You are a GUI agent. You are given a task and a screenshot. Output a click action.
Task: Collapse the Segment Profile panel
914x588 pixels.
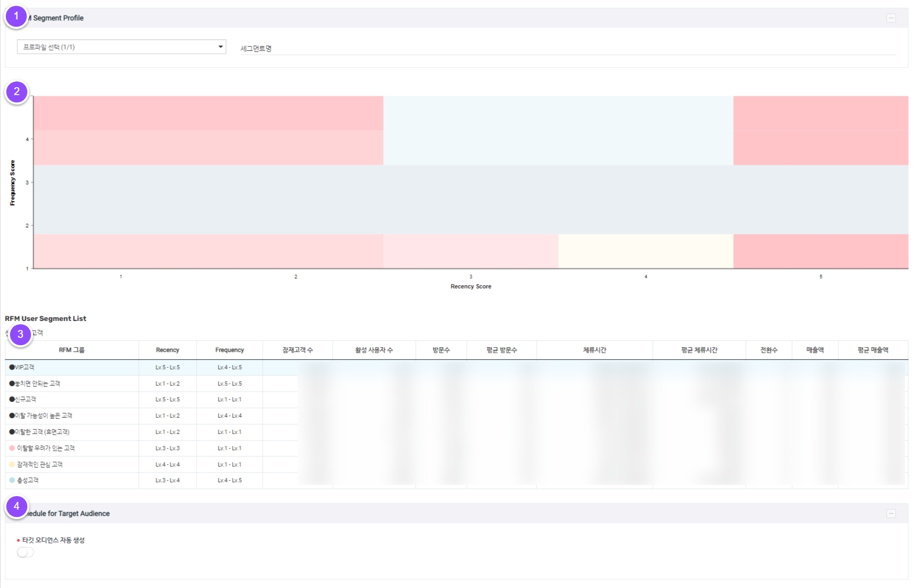tap(891, 18)
